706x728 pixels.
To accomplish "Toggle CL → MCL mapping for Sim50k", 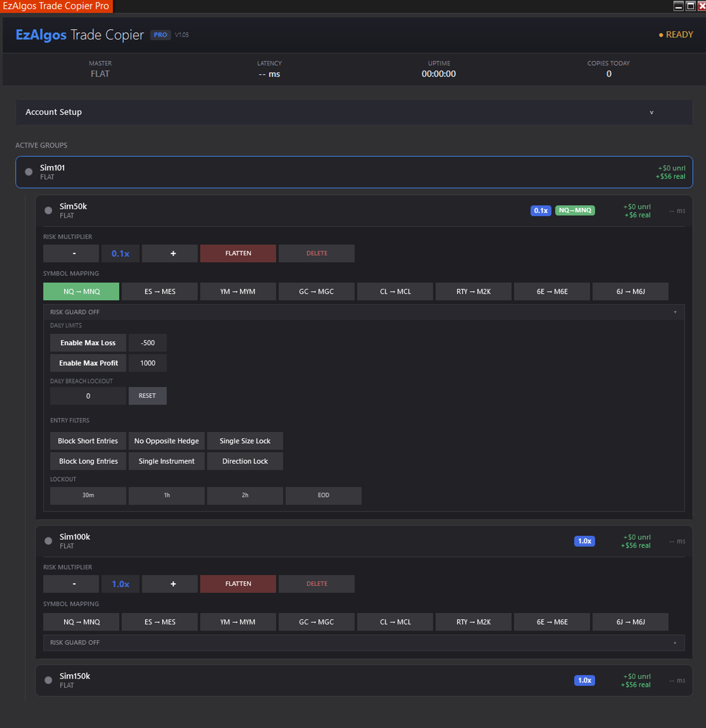I will tap(395, 292).
